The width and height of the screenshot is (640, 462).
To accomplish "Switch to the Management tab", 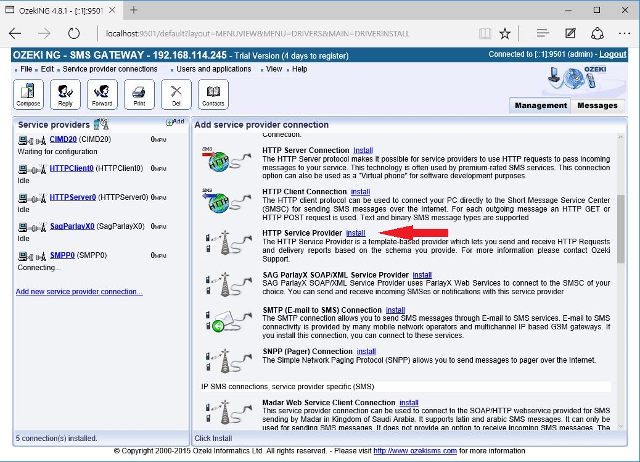I will click(x=540, y=106).
